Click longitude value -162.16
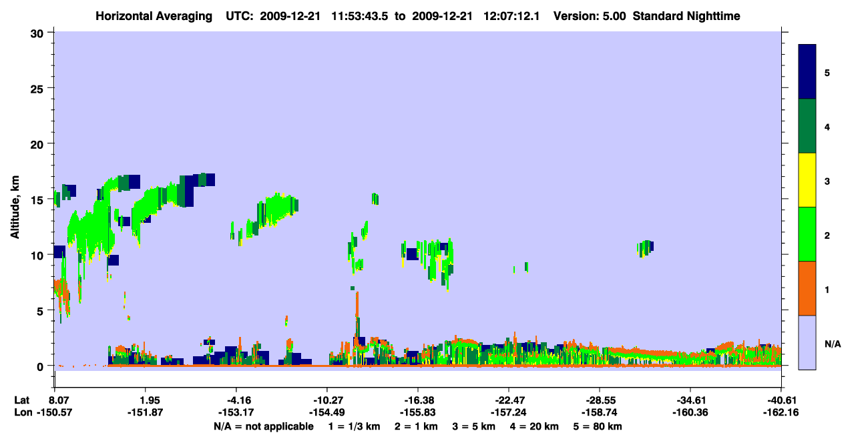The image size is (868, 445). tap(781, 413)
